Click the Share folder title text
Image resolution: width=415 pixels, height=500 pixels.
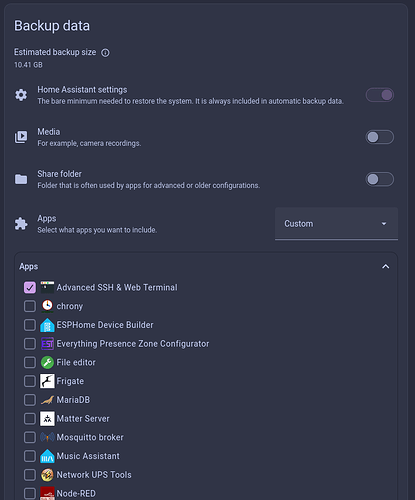(x=59, y=174)
